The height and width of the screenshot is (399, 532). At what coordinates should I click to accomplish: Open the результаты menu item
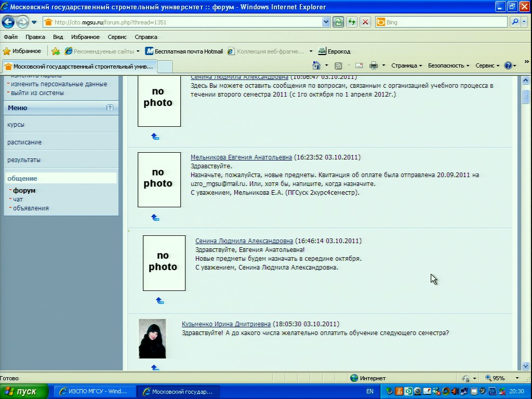pos(24,160)
